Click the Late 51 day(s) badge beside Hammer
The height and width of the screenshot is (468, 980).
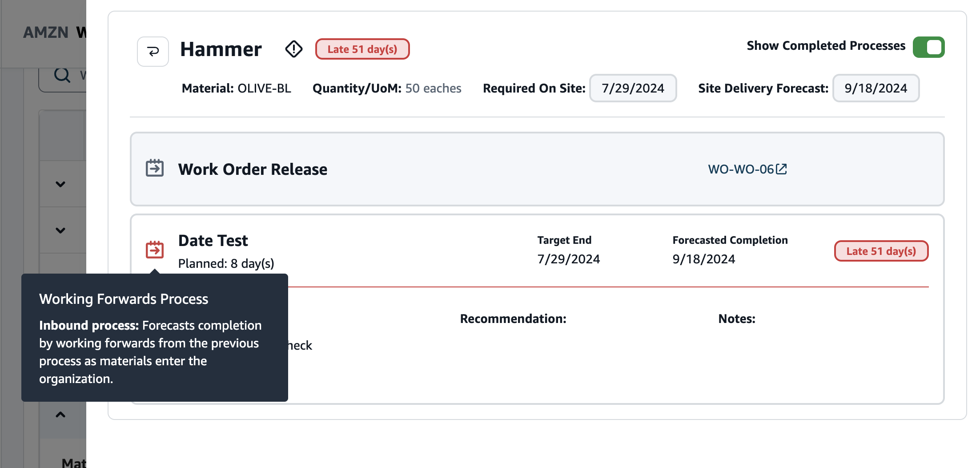coord(362,49)
